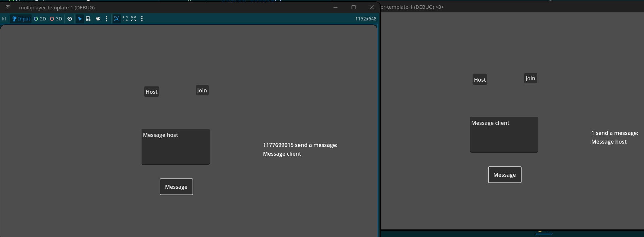Click Join button in left game window
The height and width of the screenshot is (237, 644).
pos(202,90)
